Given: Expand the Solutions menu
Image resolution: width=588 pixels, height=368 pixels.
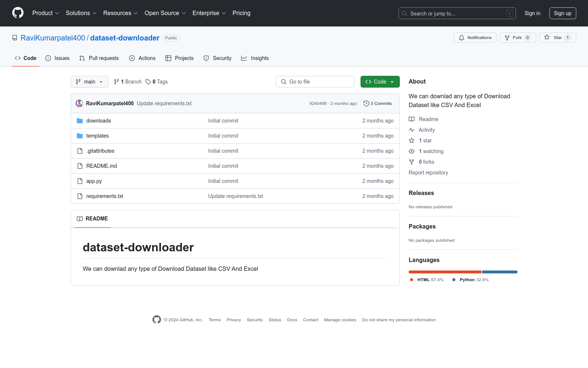Looking at the screenshot, I should pos(81,13).
